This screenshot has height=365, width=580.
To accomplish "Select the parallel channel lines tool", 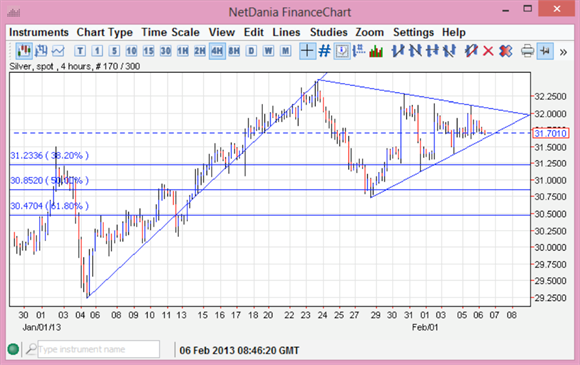I will 449,51.
